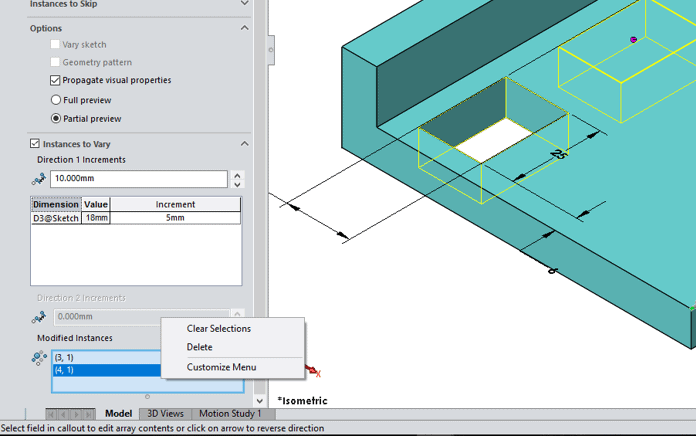Viewport: 696px width, 438px height.
Task: Enable the Propagate visual properties checkbox
Action: [55, 80]
